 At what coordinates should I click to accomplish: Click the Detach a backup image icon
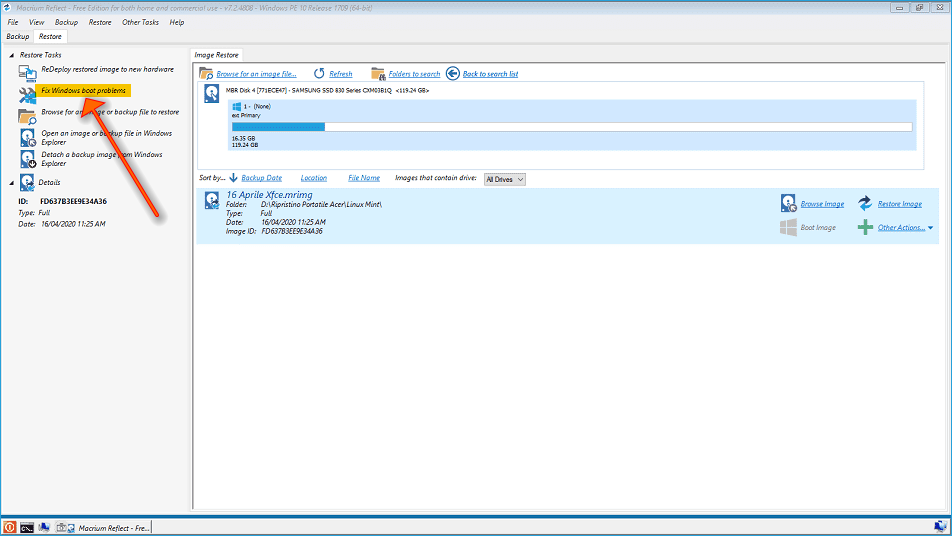[28, 159]
